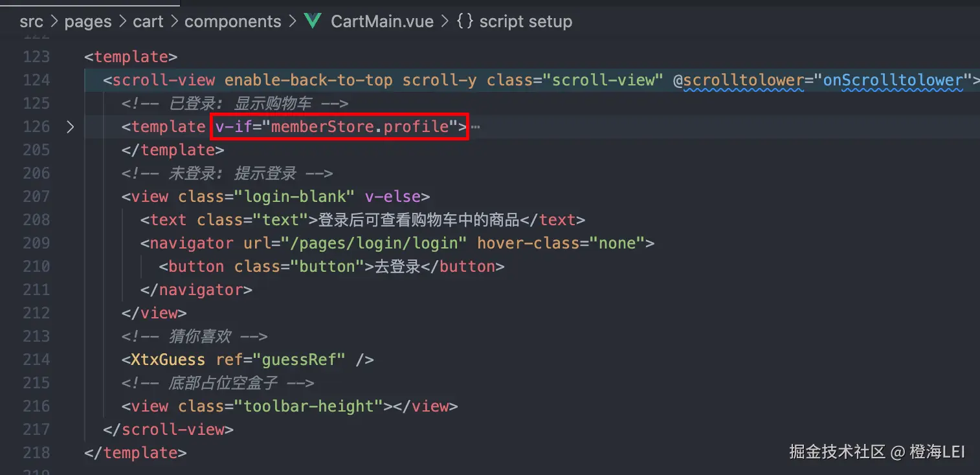Image resolution: width=980 pixels, height=475 pixels.
Task: Click the toolbar-height class string
Action: click(313, 406)
